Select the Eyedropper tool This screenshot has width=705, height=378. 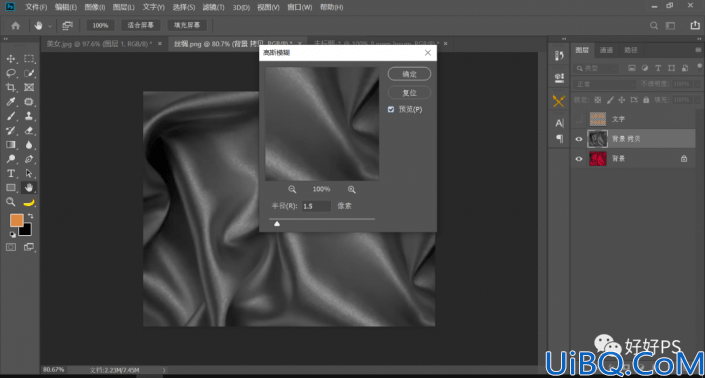coord(11,102)
